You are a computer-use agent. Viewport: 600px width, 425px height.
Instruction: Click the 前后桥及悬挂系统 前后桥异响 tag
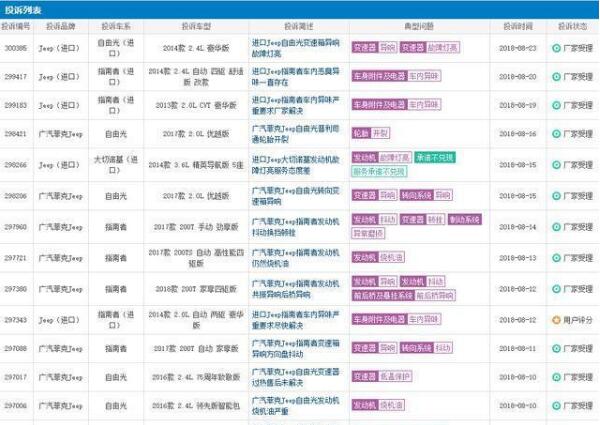(404, 295)
